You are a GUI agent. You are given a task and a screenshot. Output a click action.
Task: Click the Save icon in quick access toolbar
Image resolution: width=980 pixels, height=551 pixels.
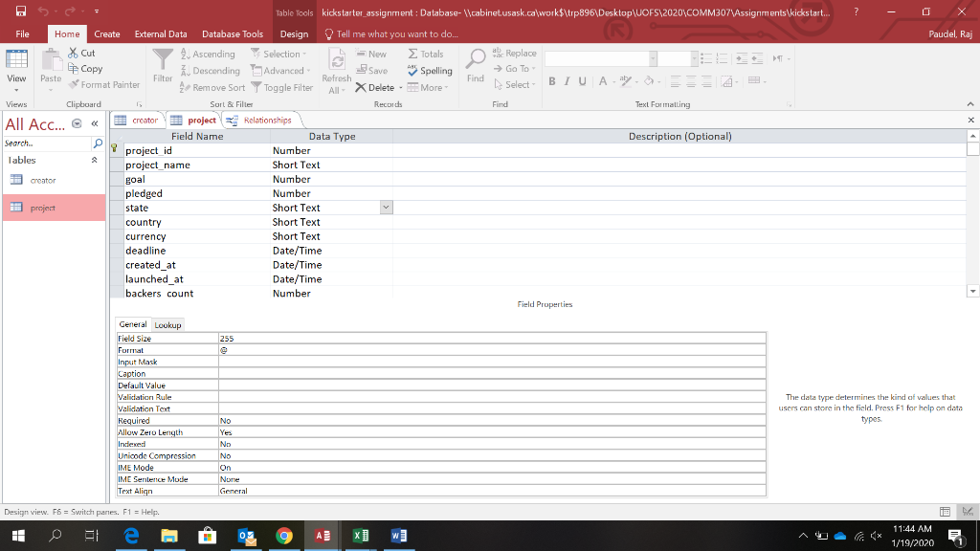point(21,11)
